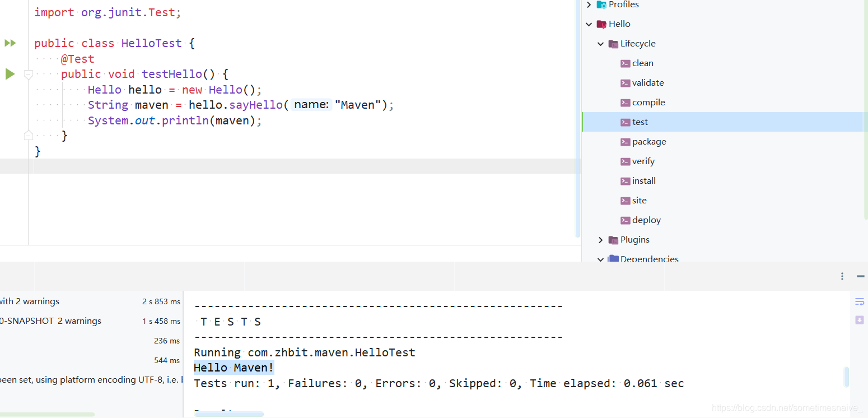Click the Profiles folder icon
Image resolution: width=868 pixels, height=418 pixels.
pos(601,4)
